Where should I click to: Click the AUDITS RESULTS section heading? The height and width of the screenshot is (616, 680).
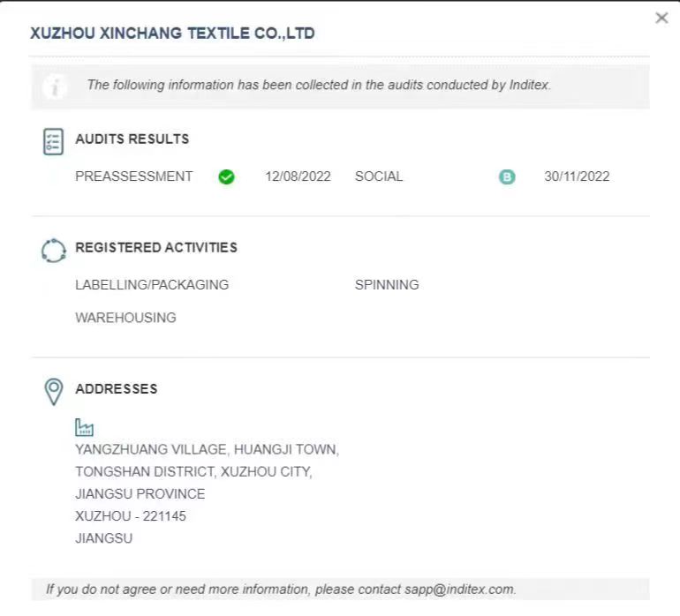(x=132, y=139)
